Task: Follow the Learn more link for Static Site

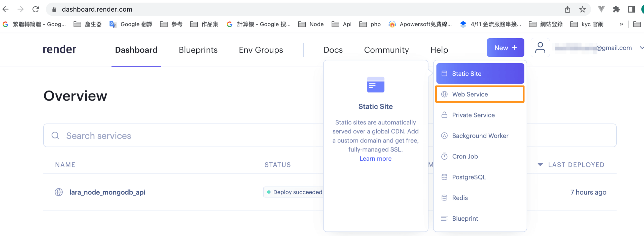Action: tap(375, 159)
